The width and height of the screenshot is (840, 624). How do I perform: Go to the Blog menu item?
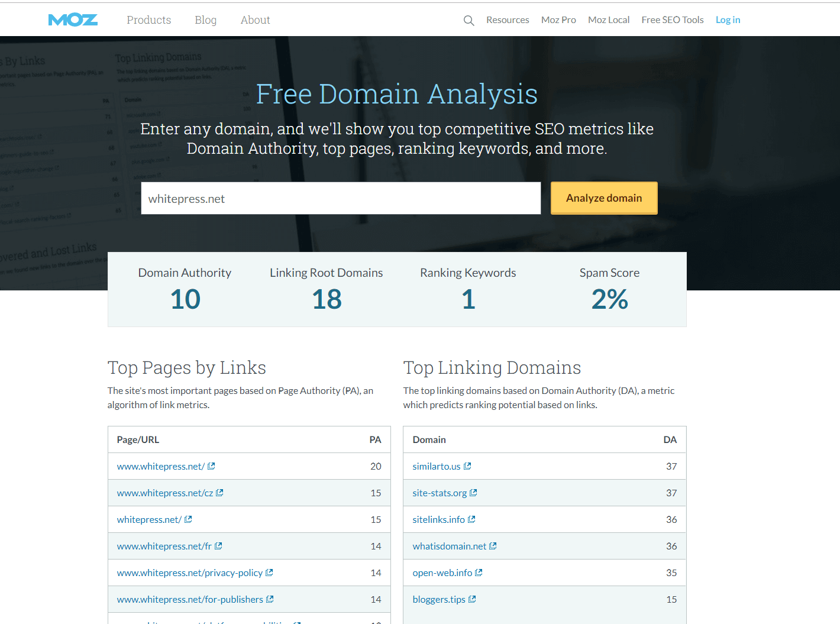pos(205,20)
